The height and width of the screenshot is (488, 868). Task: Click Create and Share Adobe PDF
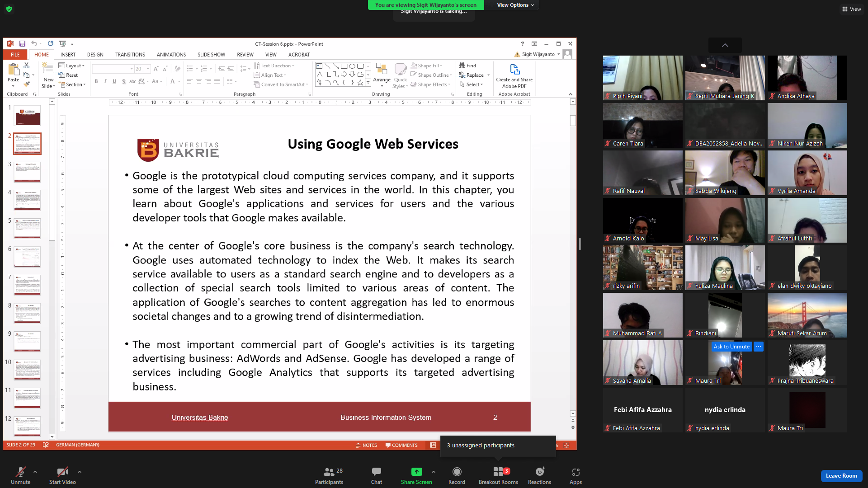(514, 76)
